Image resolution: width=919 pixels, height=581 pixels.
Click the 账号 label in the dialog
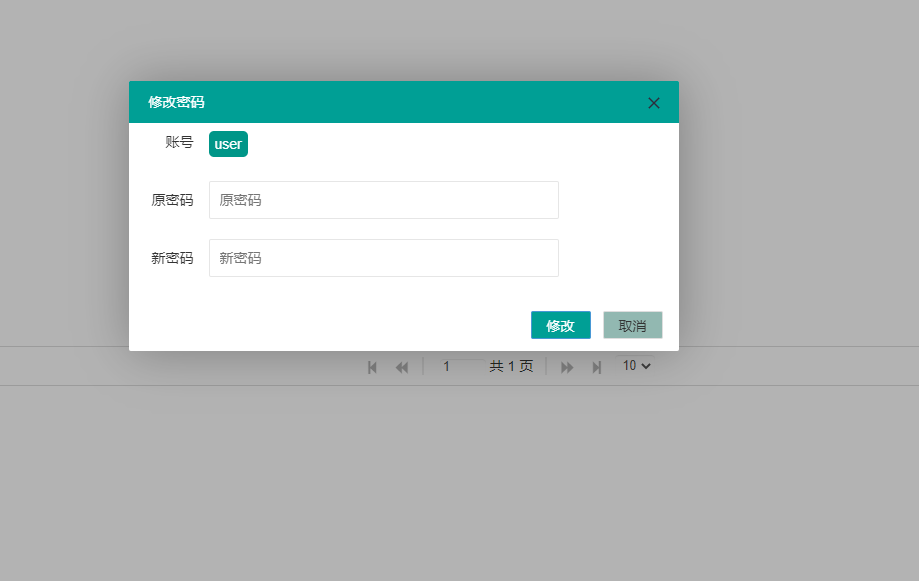pyautogui.click(x=178, y=142)
